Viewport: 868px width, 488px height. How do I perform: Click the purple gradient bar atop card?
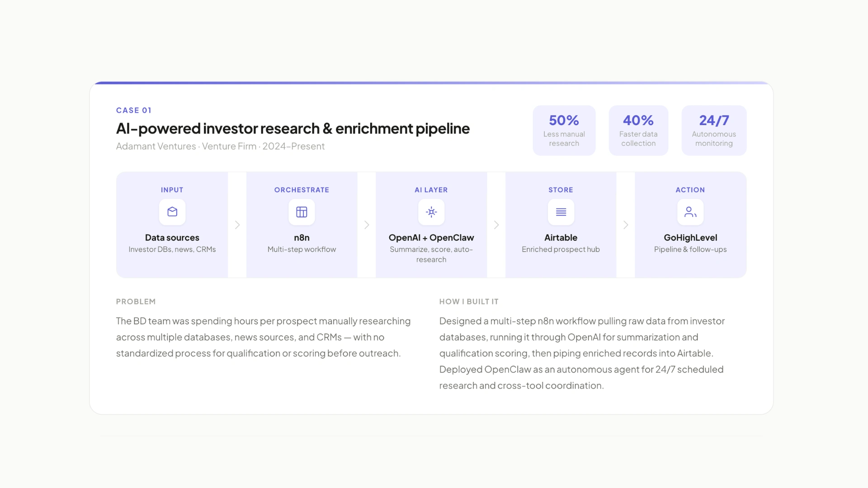click(431, 83)
